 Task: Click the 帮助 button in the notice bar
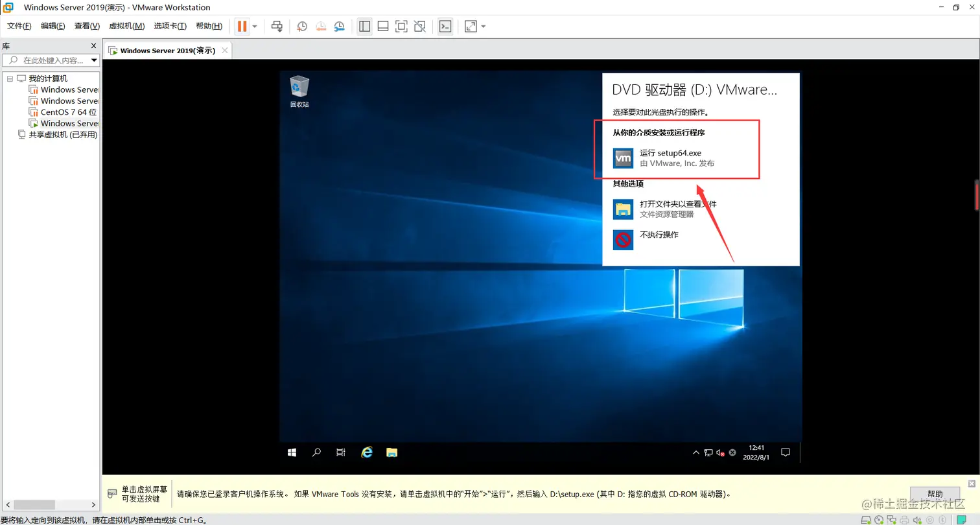(934, 493)
